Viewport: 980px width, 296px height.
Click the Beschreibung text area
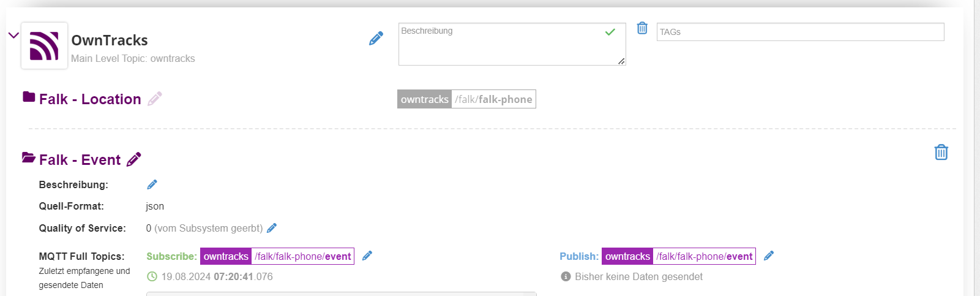click(x=512, y=44)
